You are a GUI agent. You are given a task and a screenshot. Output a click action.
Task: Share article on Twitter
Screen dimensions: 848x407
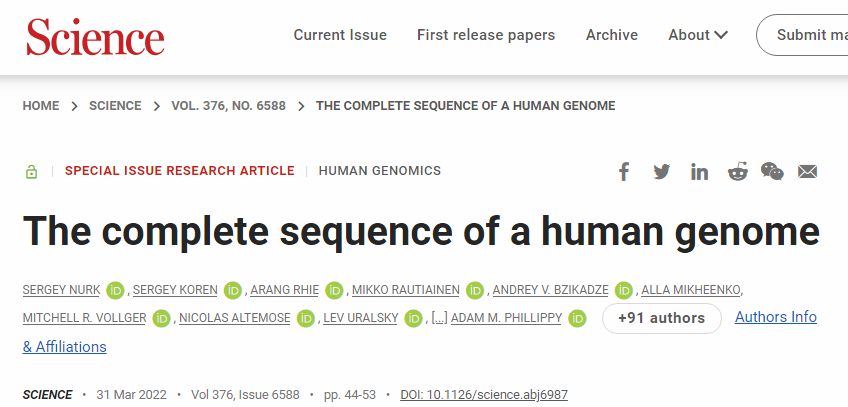(662, 171)
